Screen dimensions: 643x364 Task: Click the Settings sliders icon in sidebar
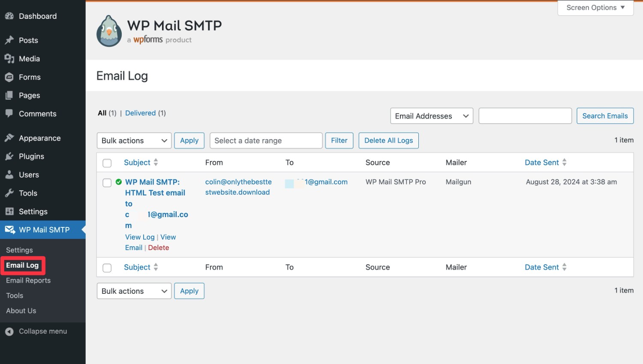tap(9, 212)
